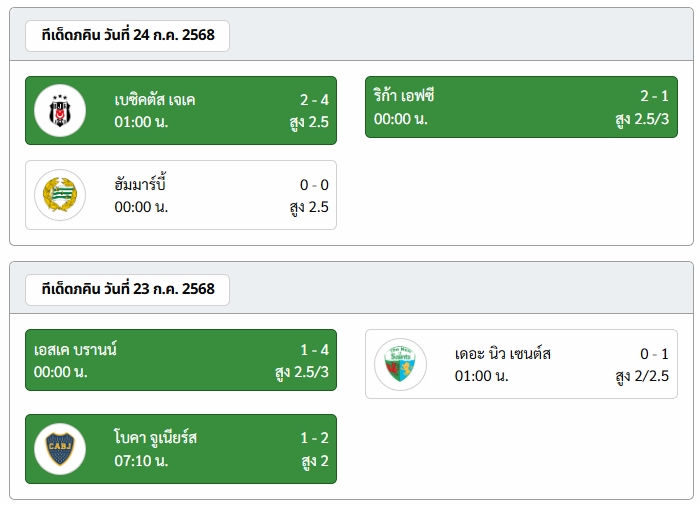Click the สูง 2/2.5 pick for เดอะ นิว เซนต์ส
The height and width of the screenshot is (505, 700).
pyautogui.click(x=642, y=376)
